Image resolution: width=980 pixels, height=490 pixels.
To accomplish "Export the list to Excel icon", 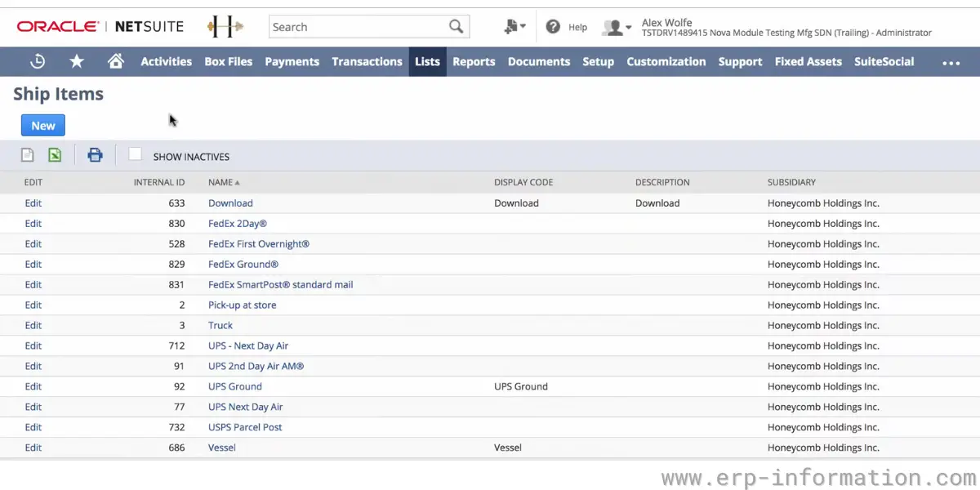I will (55, 155).
